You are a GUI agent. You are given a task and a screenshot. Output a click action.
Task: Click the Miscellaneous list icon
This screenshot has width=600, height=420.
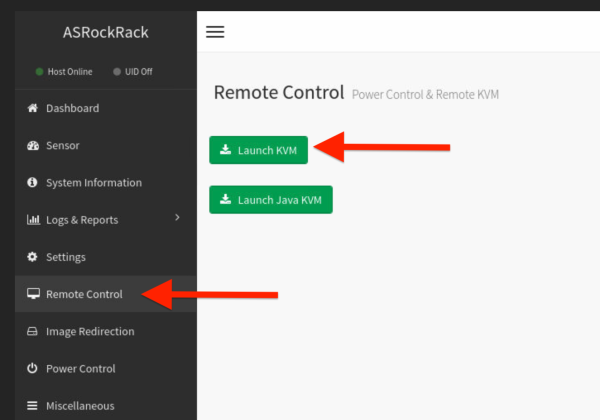tap(32, 406)
